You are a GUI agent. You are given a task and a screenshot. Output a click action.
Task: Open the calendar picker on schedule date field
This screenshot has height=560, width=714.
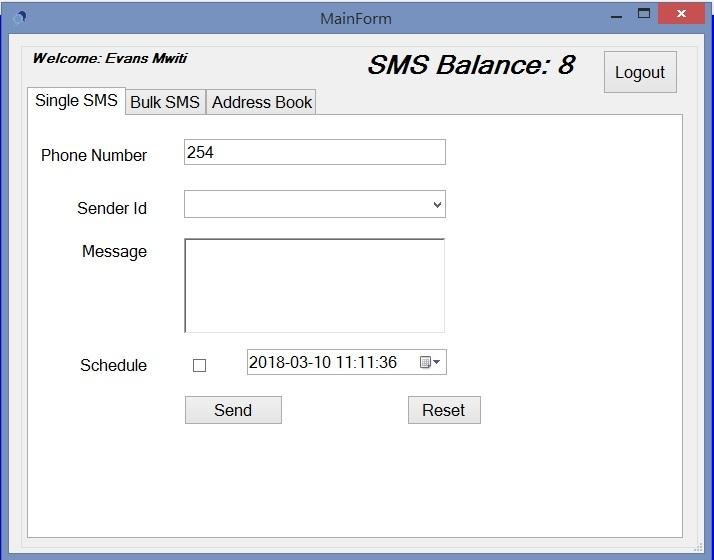click(430, 362)
